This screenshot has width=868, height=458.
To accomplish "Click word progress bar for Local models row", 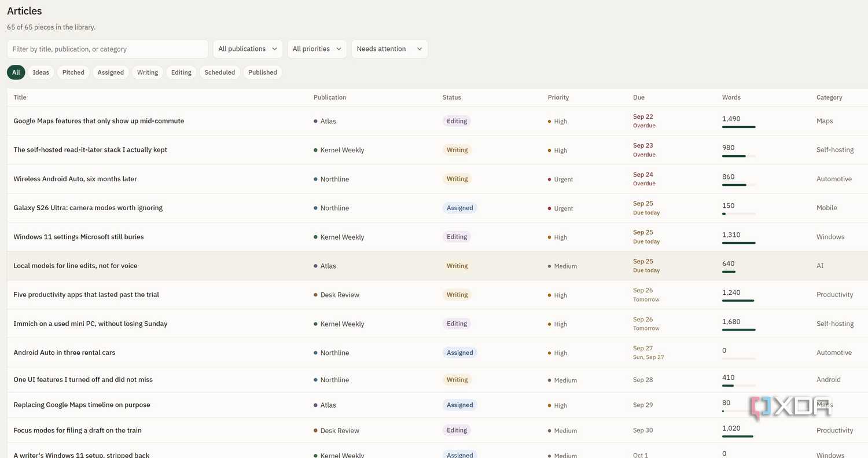I will [x=739, y=272].
